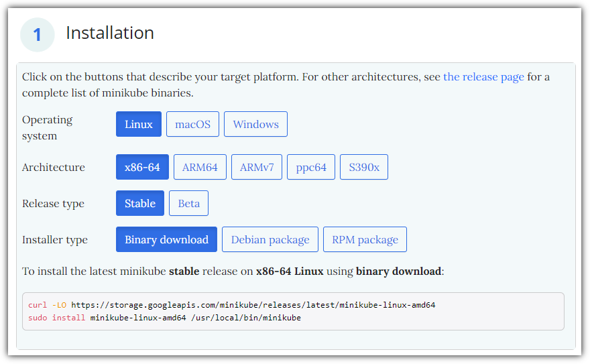Select Linux as the operating system
Screen dimensions: 590x364
tap(139, 124)
